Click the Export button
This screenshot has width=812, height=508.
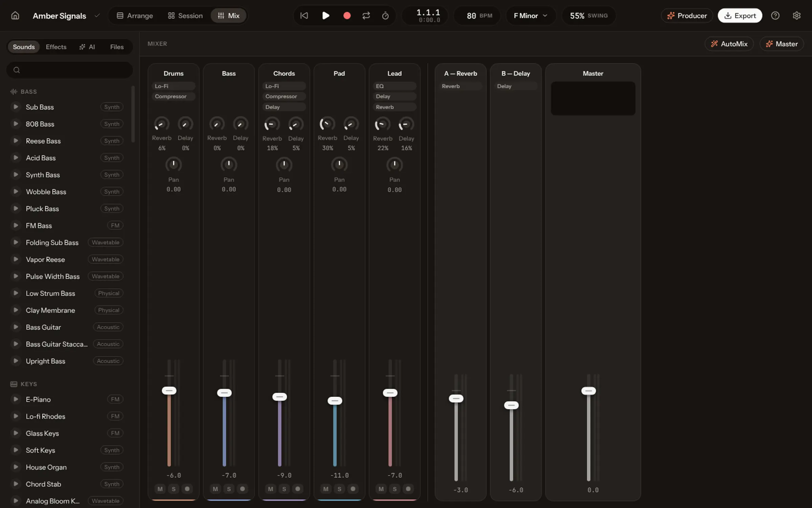[x=740, y=16]
